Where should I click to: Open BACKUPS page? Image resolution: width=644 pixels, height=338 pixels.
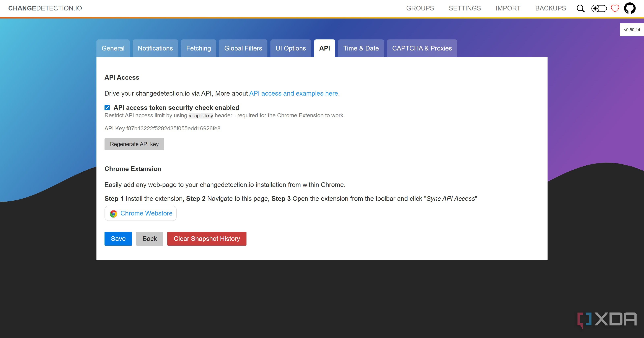click(x=551, y=8)
